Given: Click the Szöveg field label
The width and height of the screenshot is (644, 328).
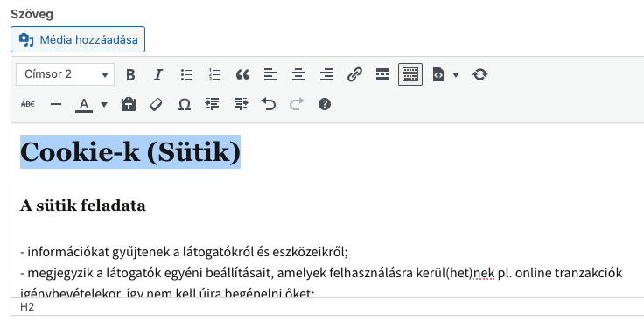Looking at the screenshot, I should click(x=32, y=14).
